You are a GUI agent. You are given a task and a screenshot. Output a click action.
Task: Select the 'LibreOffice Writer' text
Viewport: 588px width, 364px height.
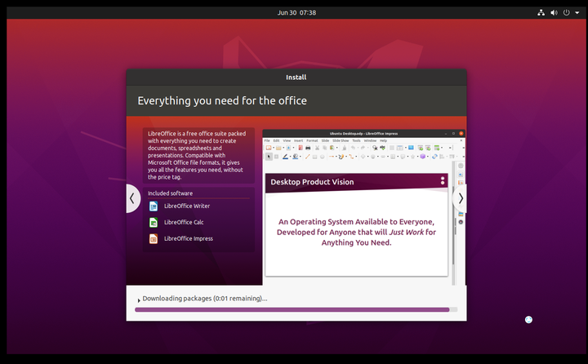coord(187,206)
